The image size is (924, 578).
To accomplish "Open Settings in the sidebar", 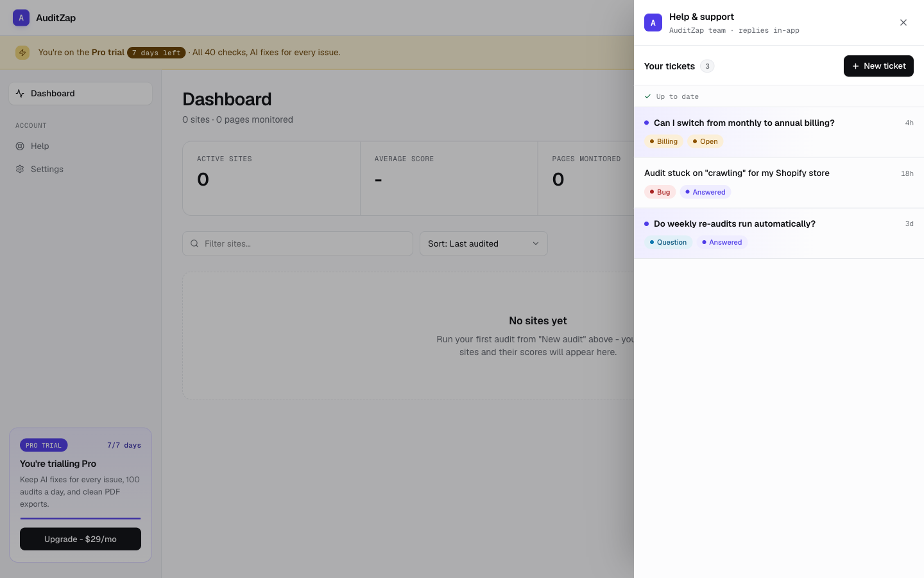I will (81, 169).
